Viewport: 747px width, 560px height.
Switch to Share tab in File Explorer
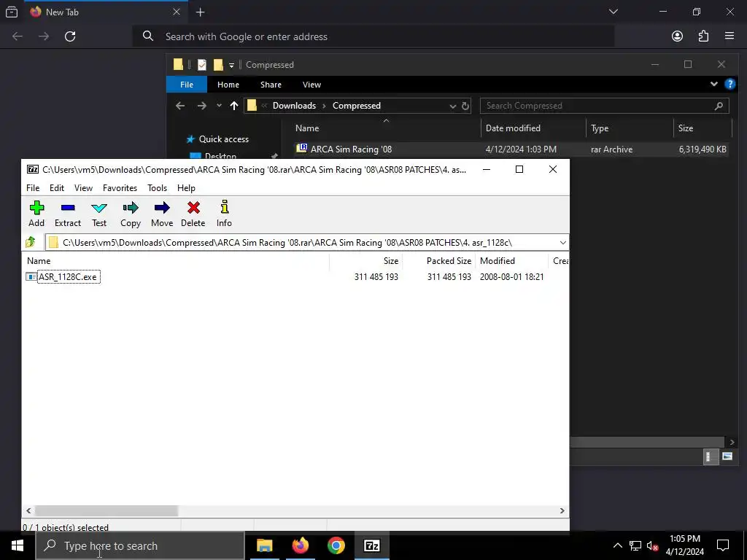click(271, 85)
